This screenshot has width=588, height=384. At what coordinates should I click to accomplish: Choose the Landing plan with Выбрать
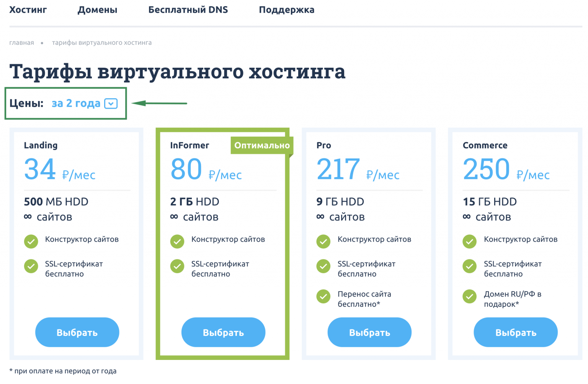click(x=77, y=332)
